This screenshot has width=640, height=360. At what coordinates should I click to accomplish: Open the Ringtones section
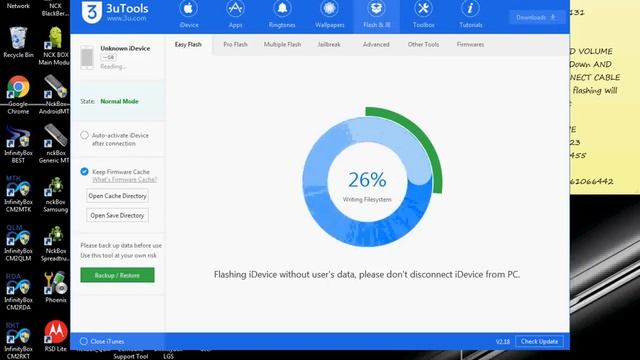click(282, 15)
